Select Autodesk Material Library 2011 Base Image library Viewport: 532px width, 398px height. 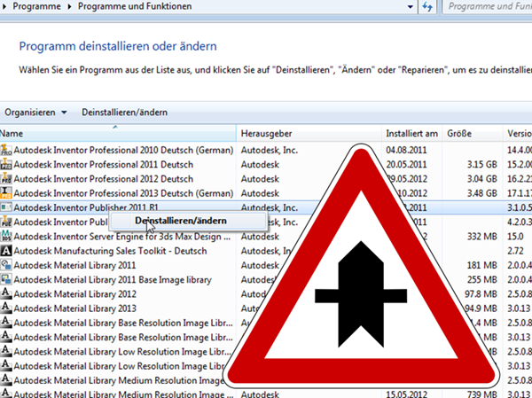(113, 279)
